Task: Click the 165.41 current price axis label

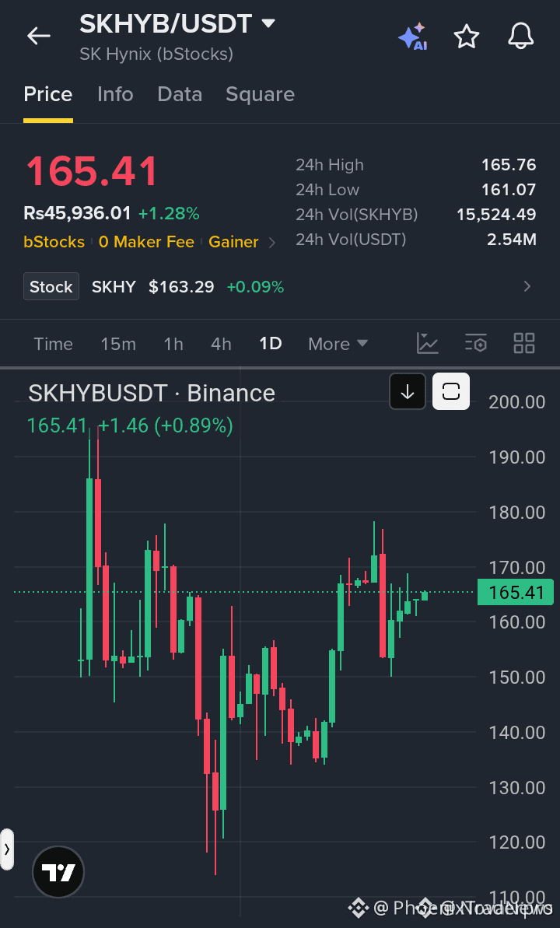Action: coord(516,593)
